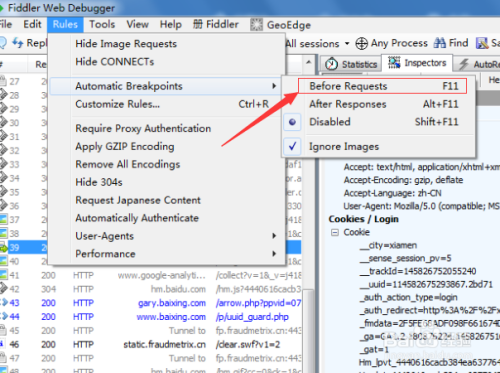
Task: Click session 43 blue arrows icon
Action: (x=4, y=303)
